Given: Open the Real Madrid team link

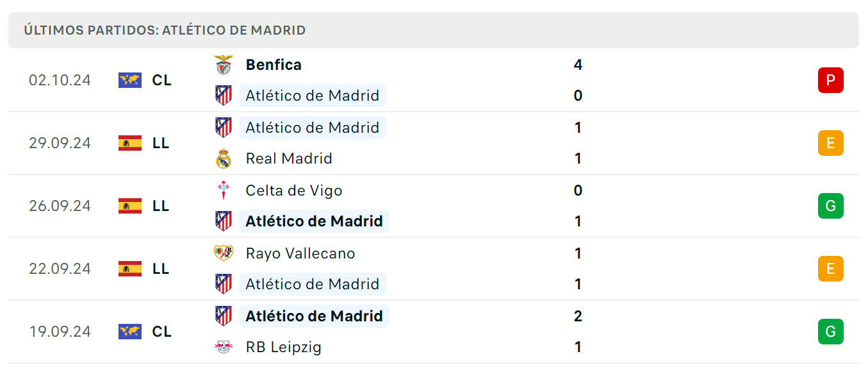Looking at the screenshot, I should coord(289,158).
